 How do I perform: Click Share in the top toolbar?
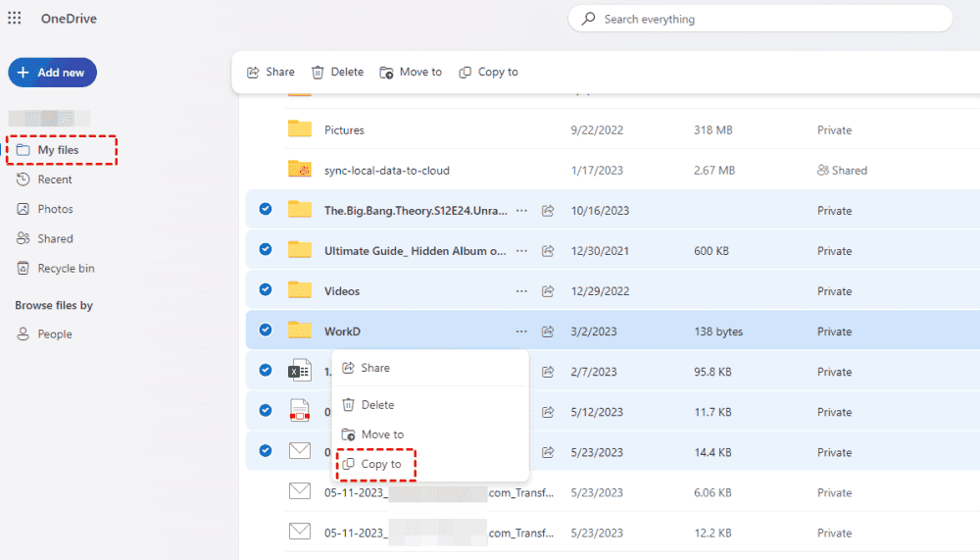270,72
